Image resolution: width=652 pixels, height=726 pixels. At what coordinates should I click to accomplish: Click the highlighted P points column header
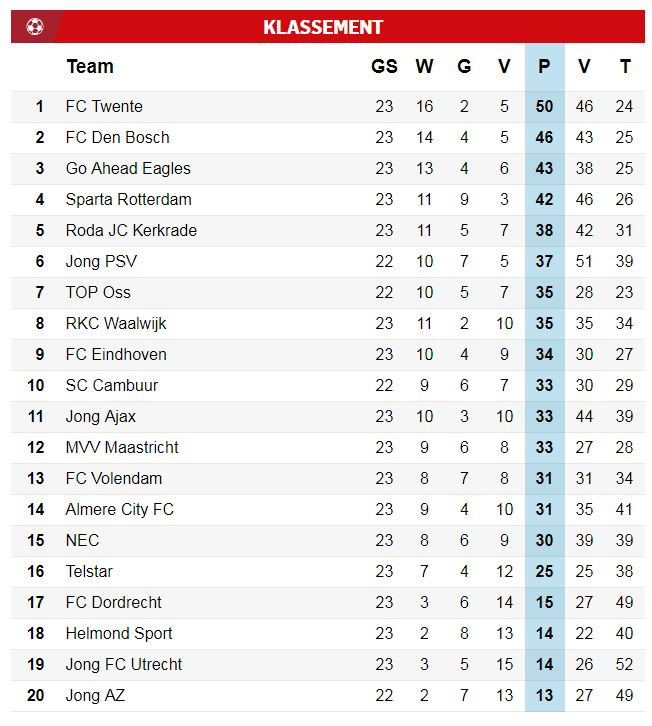(x=544, y=67)
